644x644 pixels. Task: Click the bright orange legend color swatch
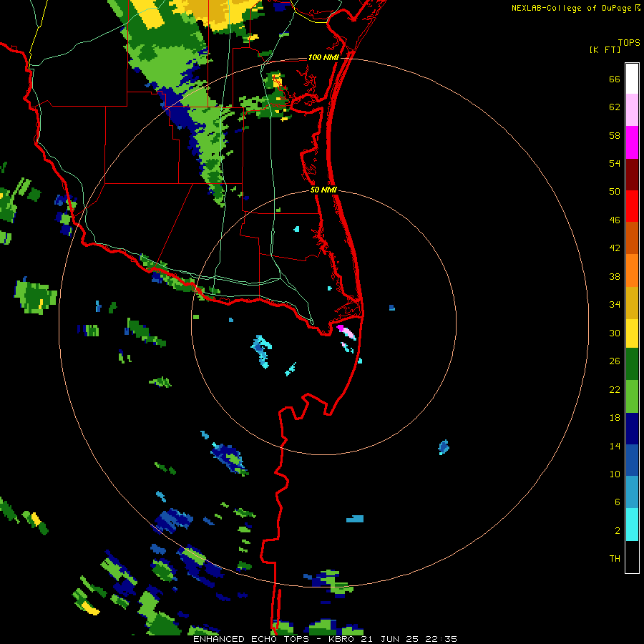pyautogui.click(x=632, y=270)
